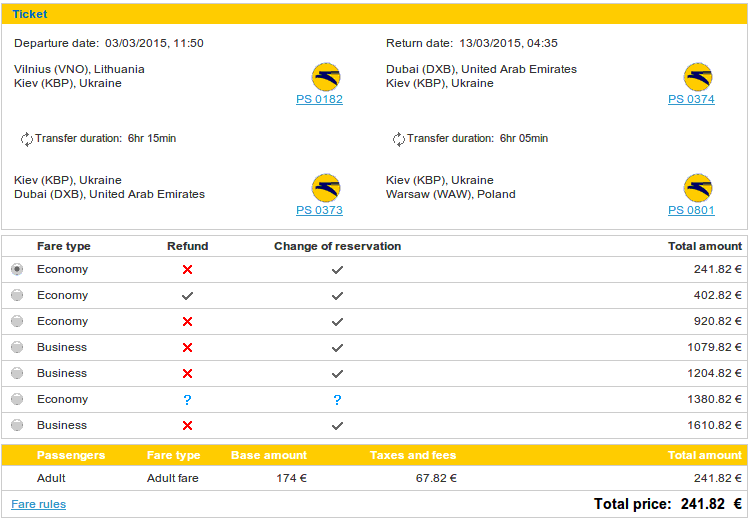Open flight PS 0182 details link

click(x=319, y=99)
